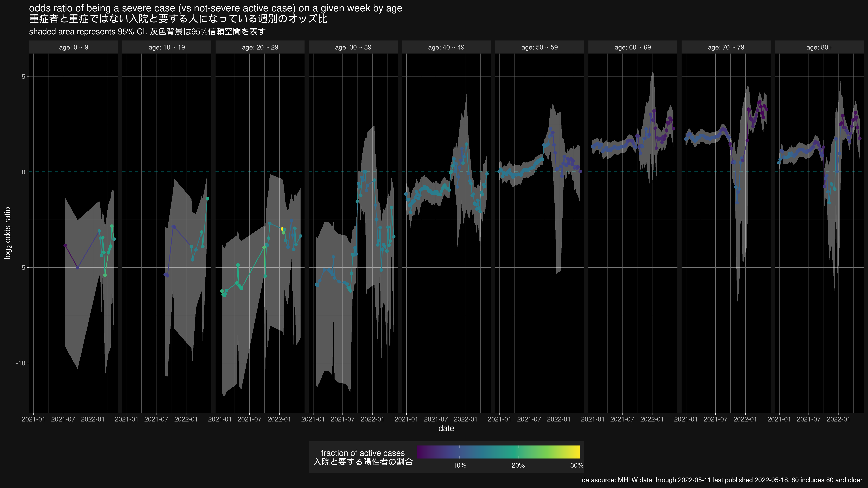Click the 20% legend tick label
Viewport: 868px width, 488px height.
pyautogui.click(x=518, y=465)
